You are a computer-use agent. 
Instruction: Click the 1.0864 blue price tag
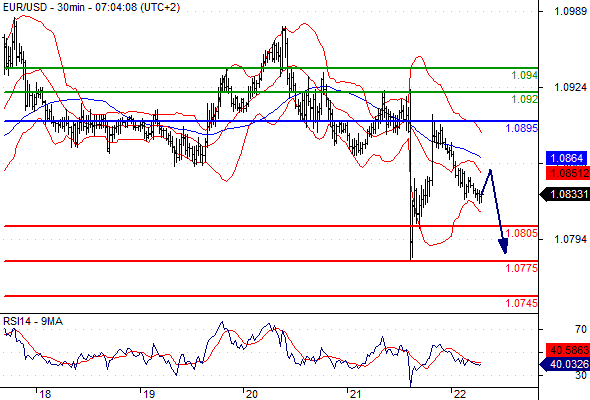point(566,158)
